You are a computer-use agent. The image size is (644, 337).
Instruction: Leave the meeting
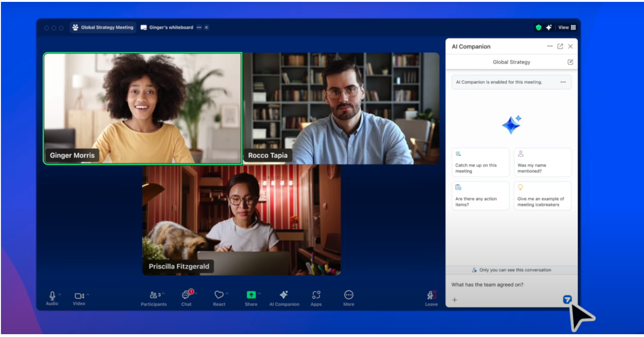(x=431, y=298)
